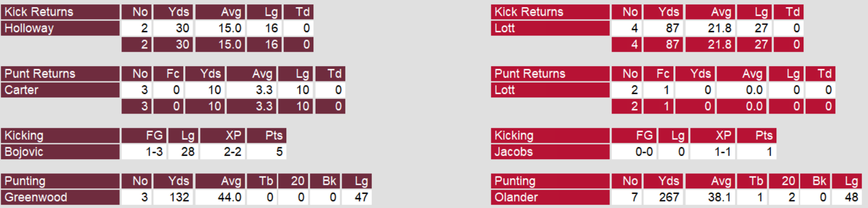Click player name Holloway in Kick Returns
The width and height of the screenshot is (868, 208).
click(x=29, y=28)
